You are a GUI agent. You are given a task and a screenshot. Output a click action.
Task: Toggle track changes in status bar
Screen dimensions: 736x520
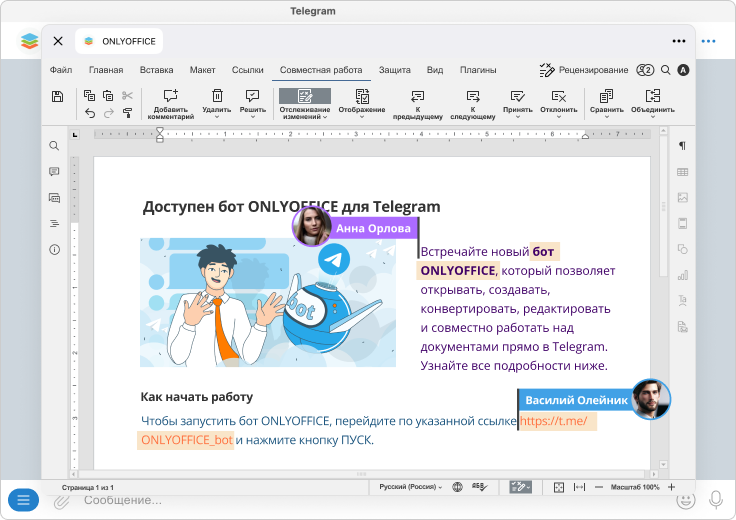[x=521, y=487]
